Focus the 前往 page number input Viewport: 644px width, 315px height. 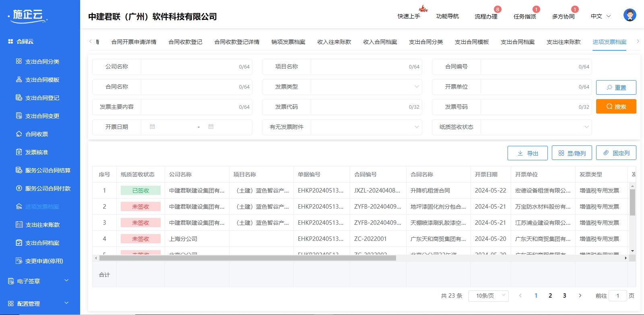coord(618,296)
